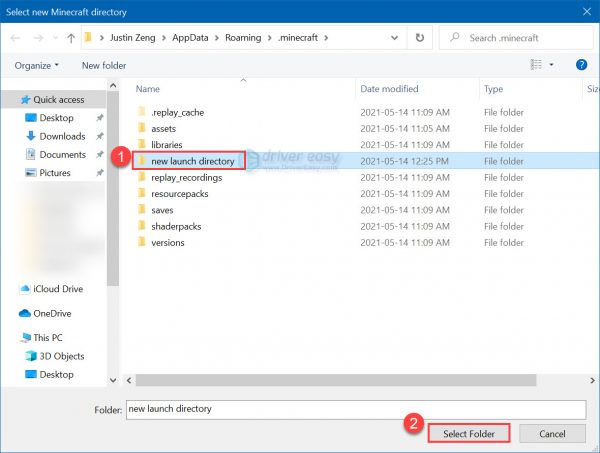Confirm with the Select Folder button
Screen dimensions: 600x453
tap(469, 433)
